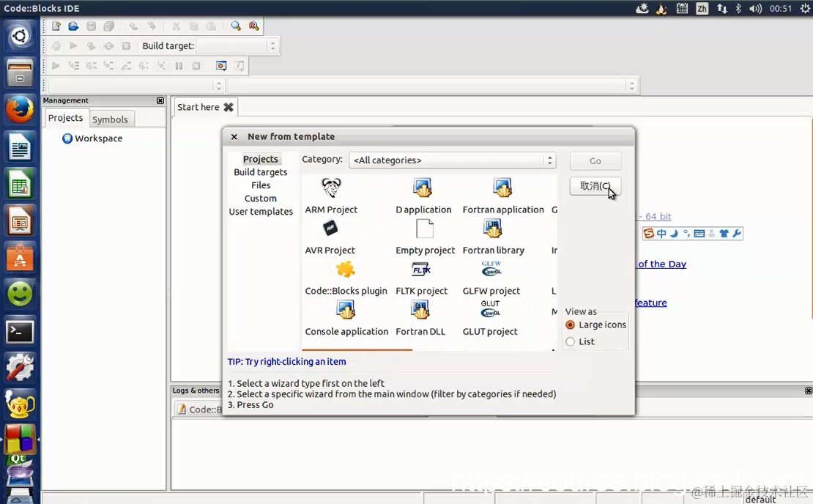Select the AVR Project template icon
The height and width of the screenshot is (504, 813).
(330, 228)
